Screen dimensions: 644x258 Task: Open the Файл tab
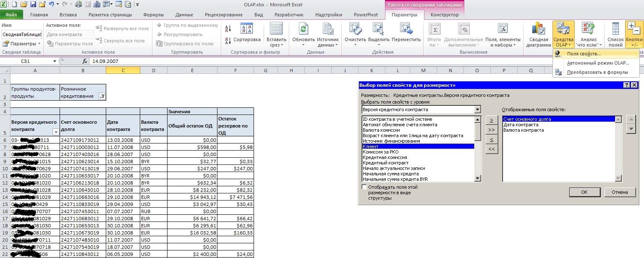pos(11,15)
